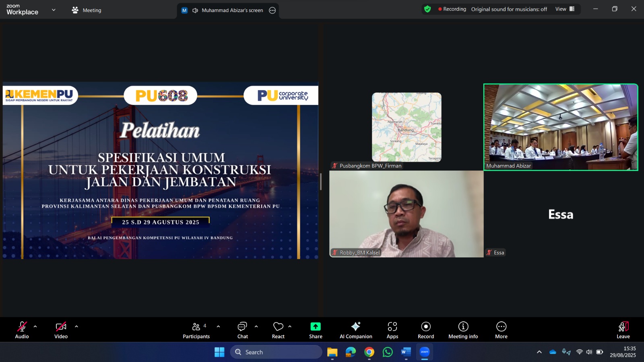Click the taskbar Search box
Viewport: 644px width, 362px height.
(x=276, y=352)
